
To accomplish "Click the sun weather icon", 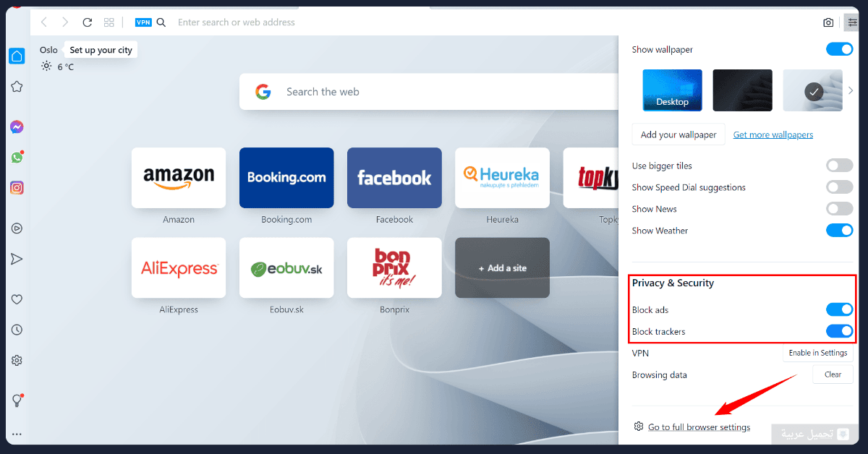I will (x=46, y=67).
